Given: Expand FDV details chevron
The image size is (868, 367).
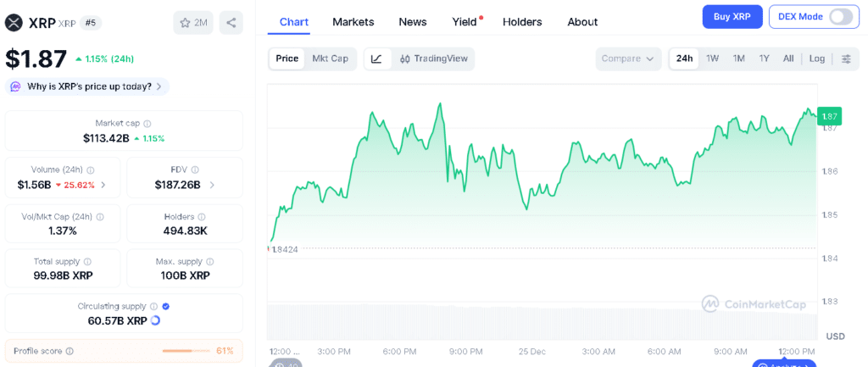Looking at the screenshot, I should pyautogui.click(x=212, y=185).
